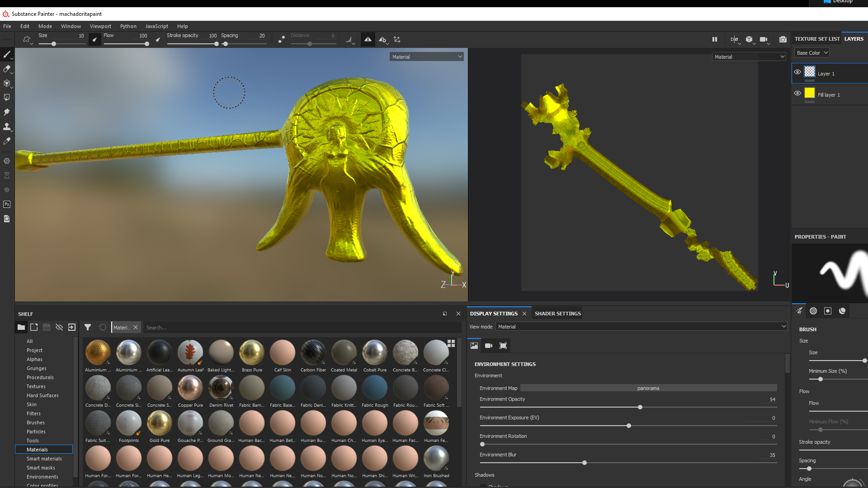
Task: Select the Iron Brushed material thumbnail
Action: click(x=436, y=458)
